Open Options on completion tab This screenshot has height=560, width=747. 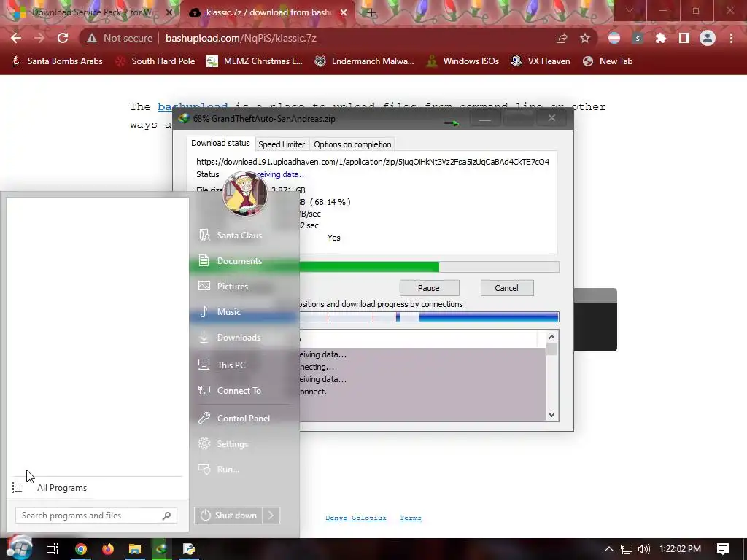point(352,144)
